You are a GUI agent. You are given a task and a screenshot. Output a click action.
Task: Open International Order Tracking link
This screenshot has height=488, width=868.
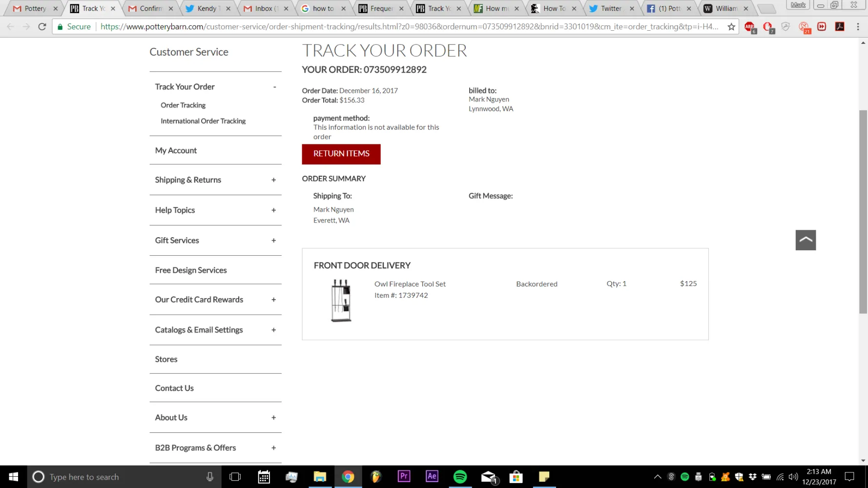pos(203,121)
